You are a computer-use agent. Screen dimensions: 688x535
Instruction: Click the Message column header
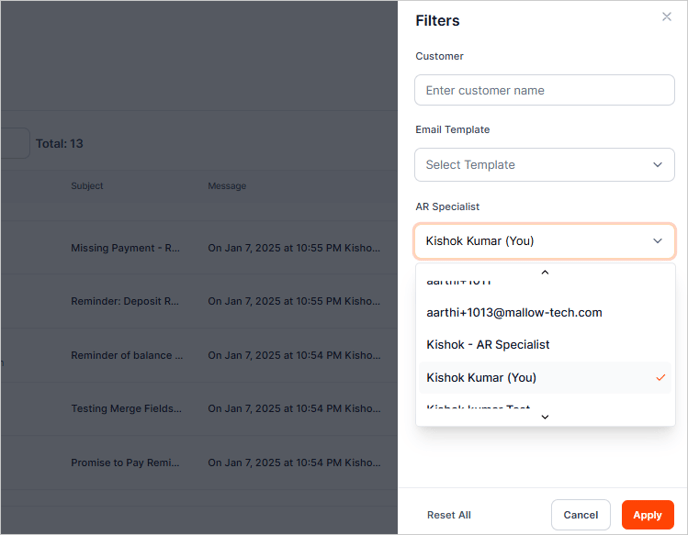(227, 186)
